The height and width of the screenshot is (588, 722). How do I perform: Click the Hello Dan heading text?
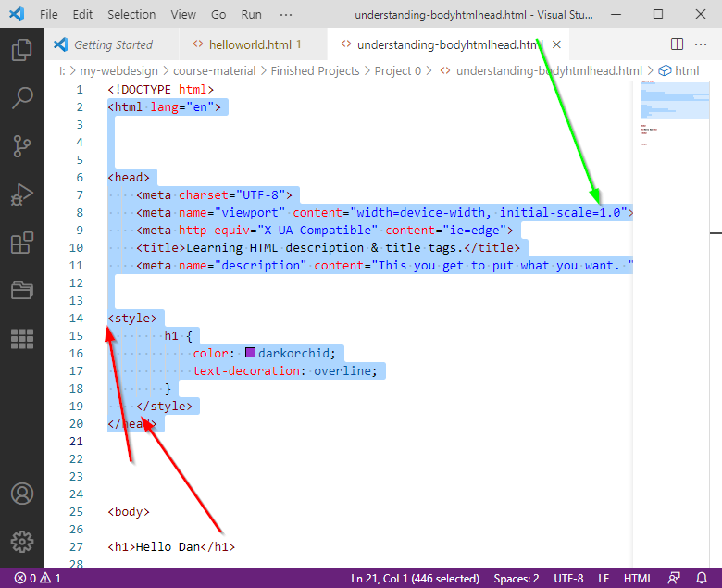pyautogui.click(x=168, y=546)
